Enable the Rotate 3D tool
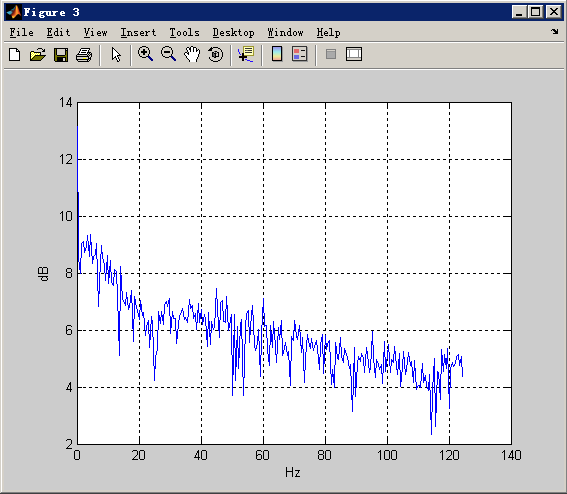 coord(216,54)
